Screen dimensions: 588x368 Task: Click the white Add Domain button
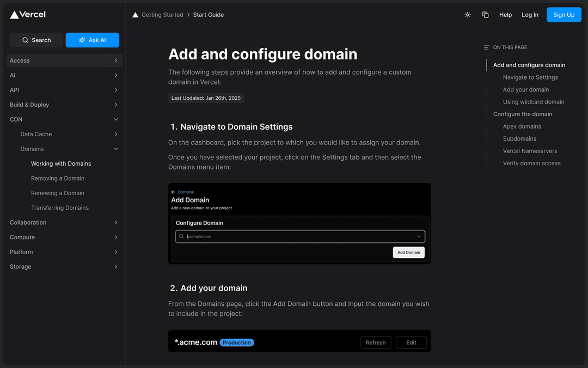409,252
